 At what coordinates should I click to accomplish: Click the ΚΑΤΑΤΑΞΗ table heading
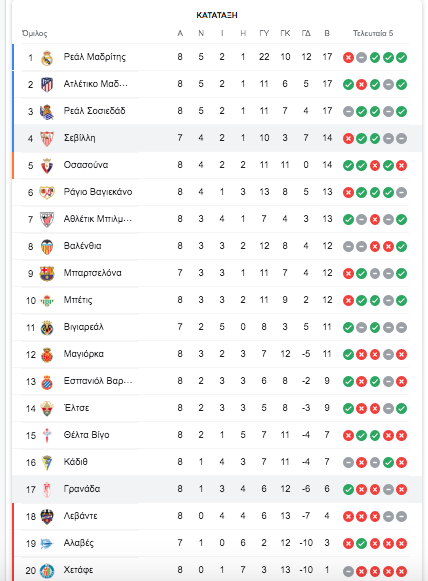tap(217, 15)
